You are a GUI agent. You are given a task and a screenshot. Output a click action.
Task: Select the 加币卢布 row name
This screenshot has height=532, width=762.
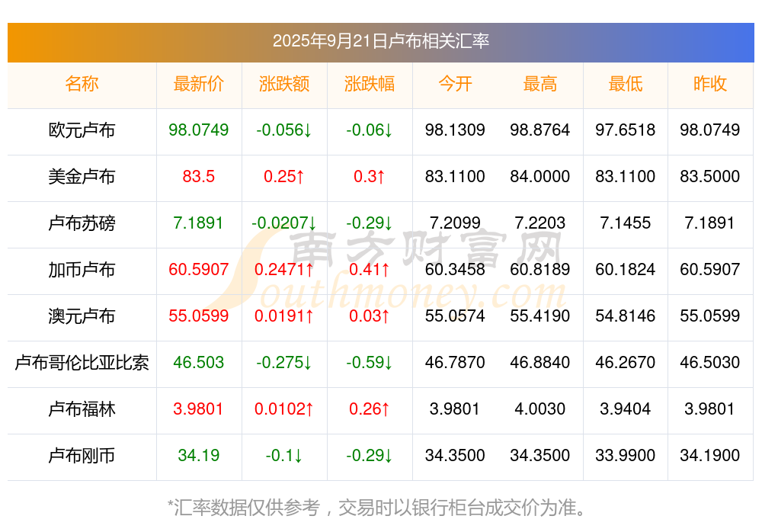(82, 269)
